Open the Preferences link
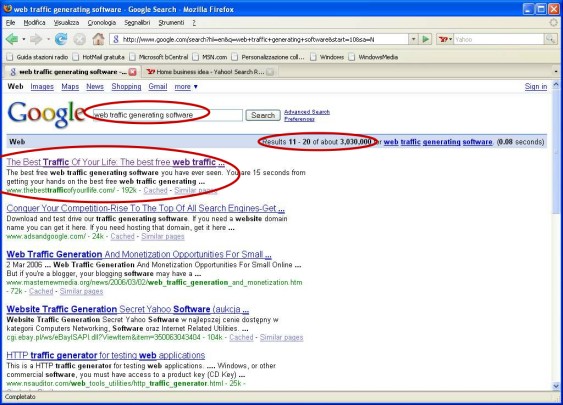Image resolution: width=563 pixels, height=405 pixels. (299, 119)
